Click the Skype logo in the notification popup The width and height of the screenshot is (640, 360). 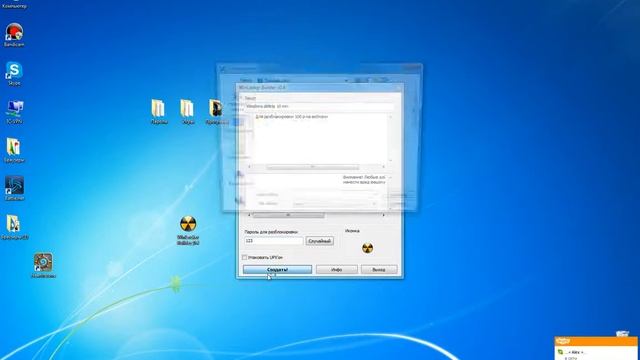(563, 341)
